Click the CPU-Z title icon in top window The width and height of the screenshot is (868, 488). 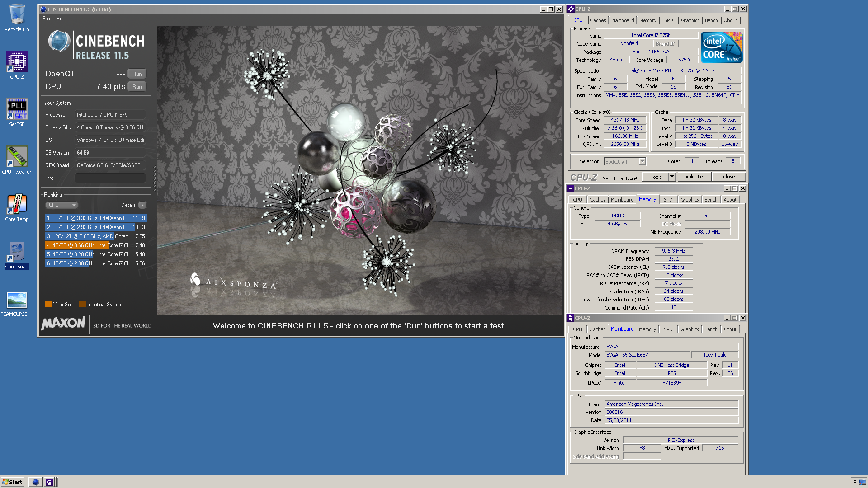[571, 9]
